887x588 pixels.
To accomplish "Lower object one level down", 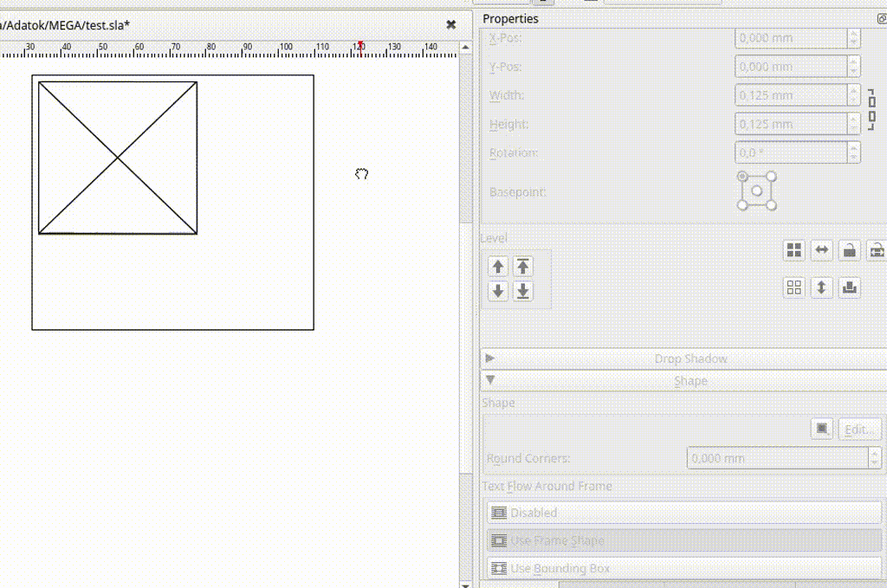I will pos(497,291).
